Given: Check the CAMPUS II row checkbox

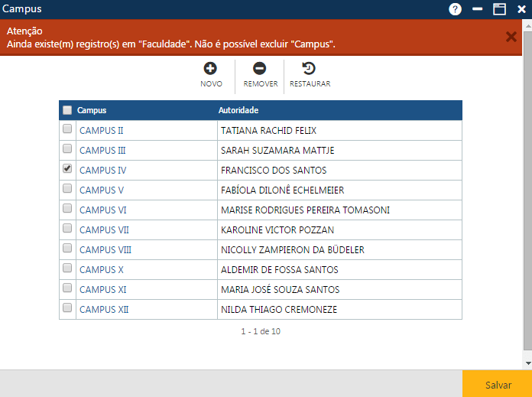Looking at the screenshot, I should click(67, 129).
